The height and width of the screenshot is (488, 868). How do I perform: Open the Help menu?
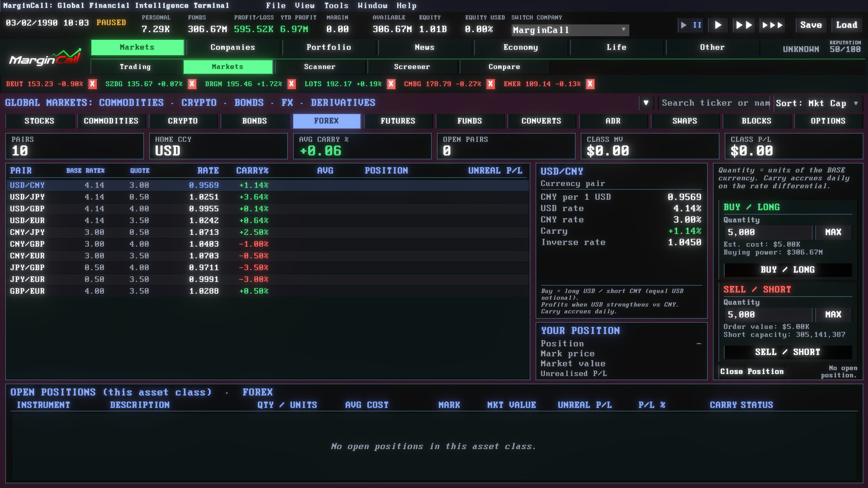pos(406,5)
